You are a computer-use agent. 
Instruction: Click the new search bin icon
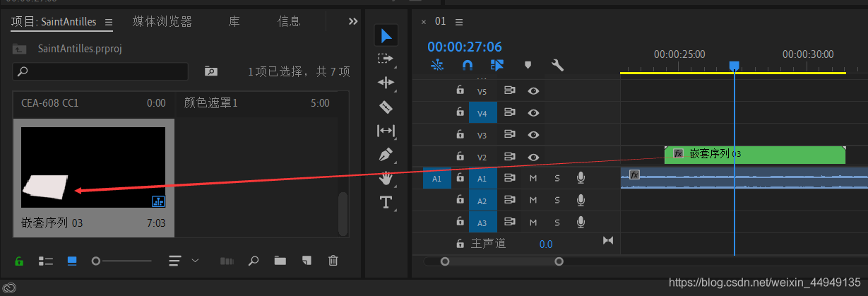pyautogui.click(x=210, y=71)
